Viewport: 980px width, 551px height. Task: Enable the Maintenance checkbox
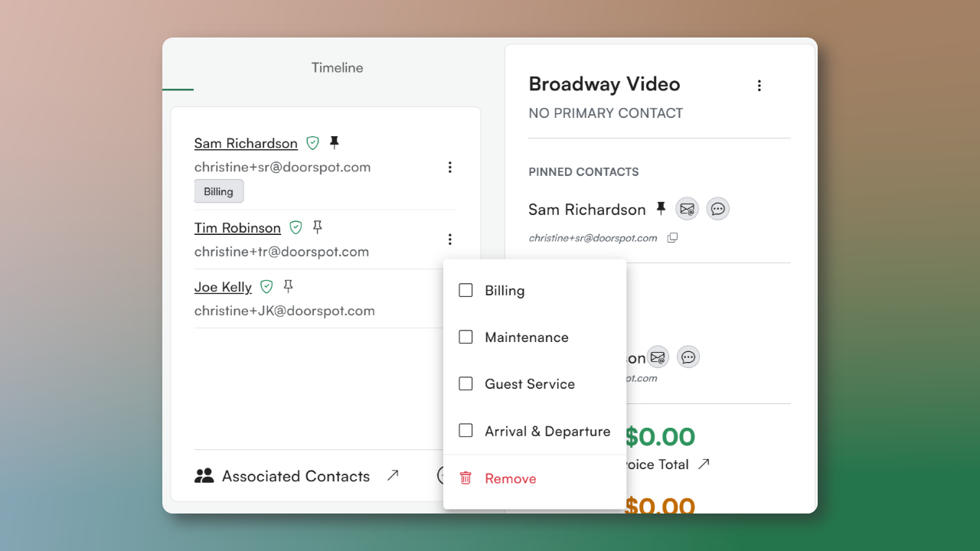point(465,337)
